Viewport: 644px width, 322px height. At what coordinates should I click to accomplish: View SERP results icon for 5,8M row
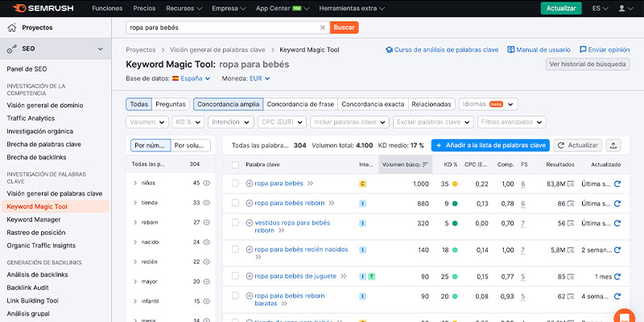(570, 250)
